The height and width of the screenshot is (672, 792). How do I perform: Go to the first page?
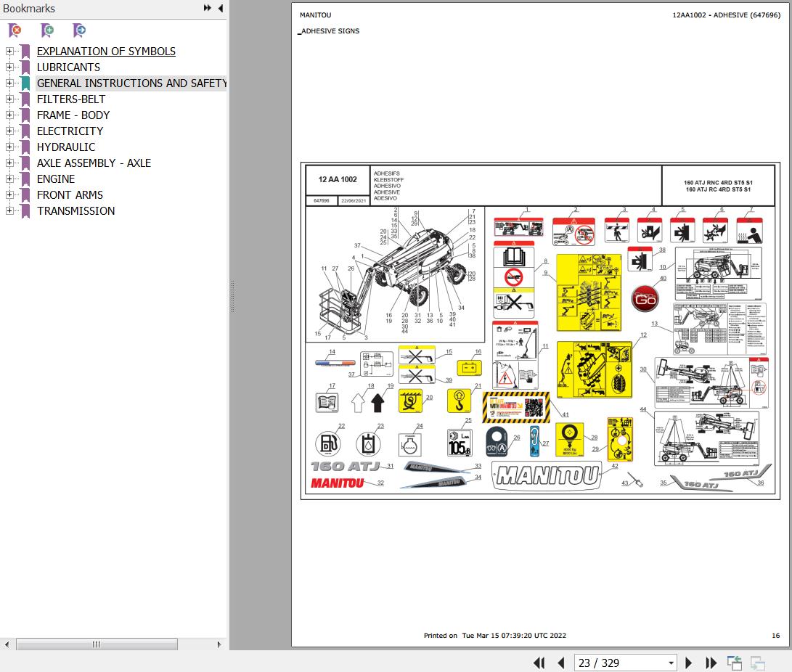539,663
